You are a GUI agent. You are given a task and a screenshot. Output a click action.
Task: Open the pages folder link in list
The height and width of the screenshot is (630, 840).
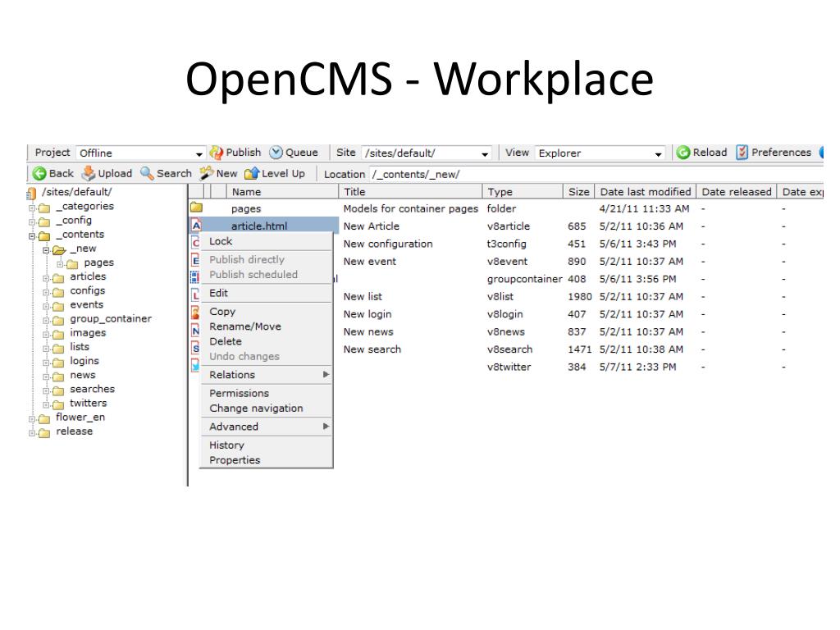click(x=246, y=209)
